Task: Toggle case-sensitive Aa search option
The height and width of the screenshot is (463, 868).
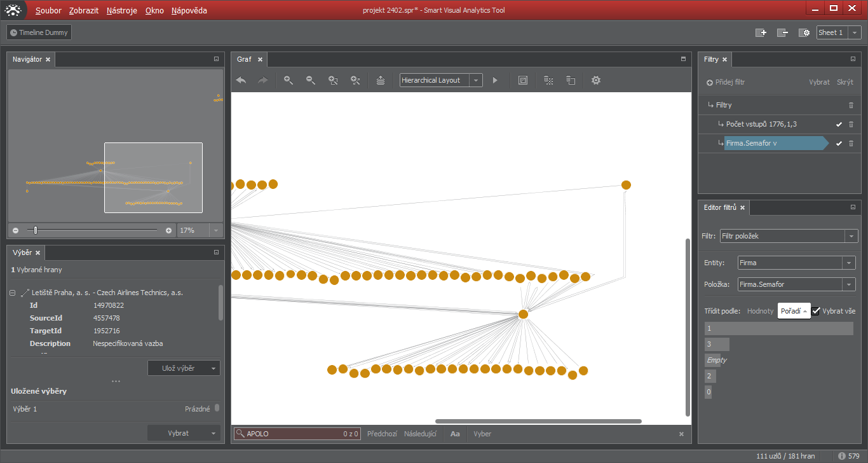Action: pos(455,434)
